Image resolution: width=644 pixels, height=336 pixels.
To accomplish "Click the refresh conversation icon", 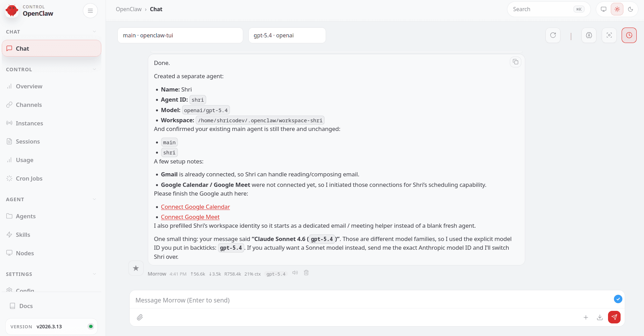I will coord(553,35).
